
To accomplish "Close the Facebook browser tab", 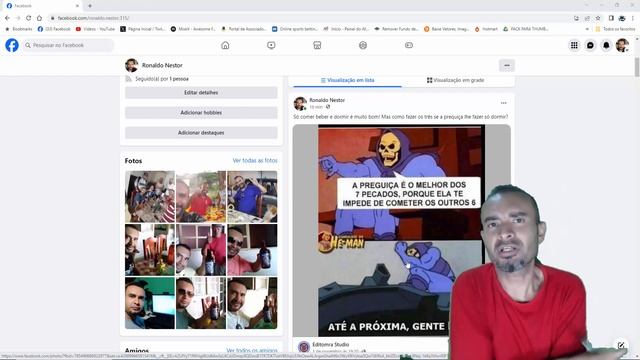I will [x=77, y=6].
